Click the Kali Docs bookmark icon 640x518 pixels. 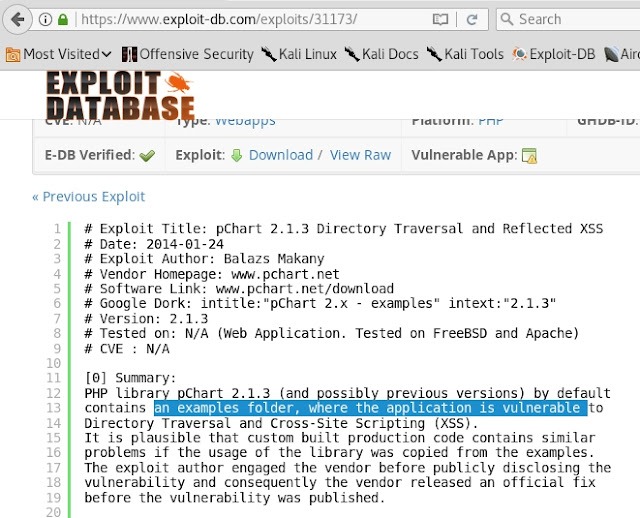tap(352, 54)
